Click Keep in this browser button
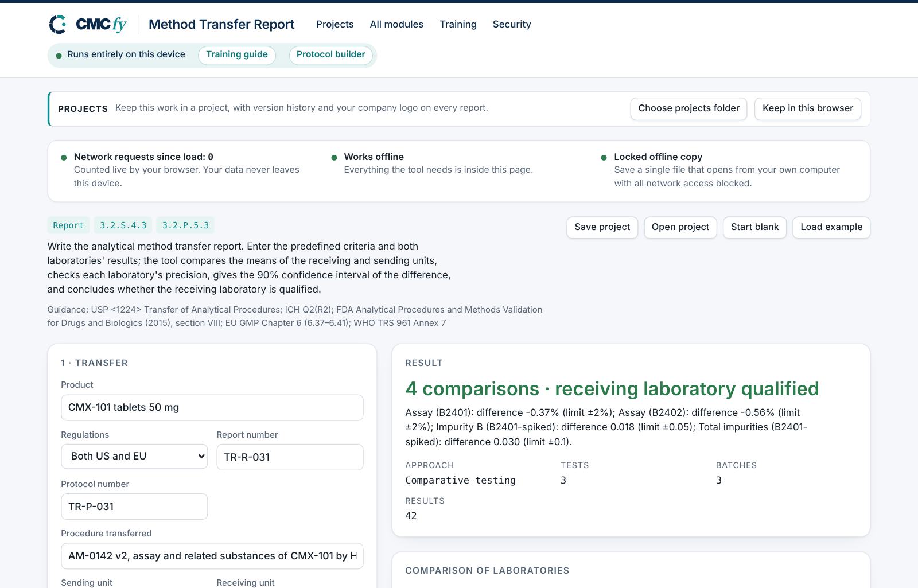The image size is (918, 588). (x=808, y=108)
